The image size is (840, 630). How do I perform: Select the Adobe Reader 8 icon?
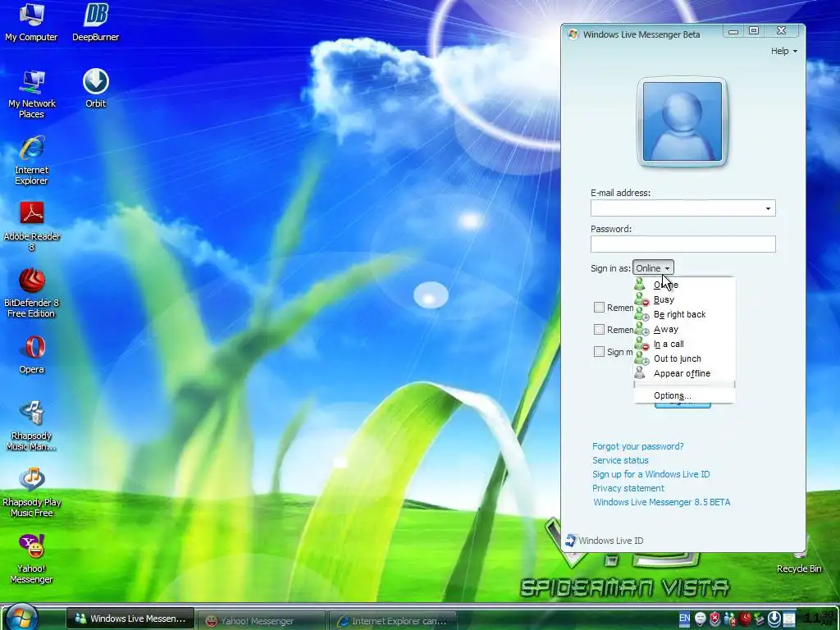click(x=31, y=227)
